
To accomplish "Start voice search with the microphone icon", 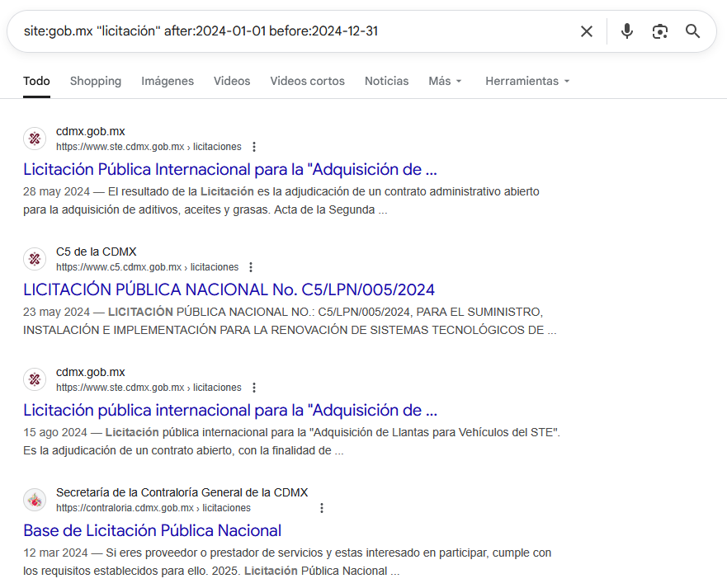I will point(627,31).
